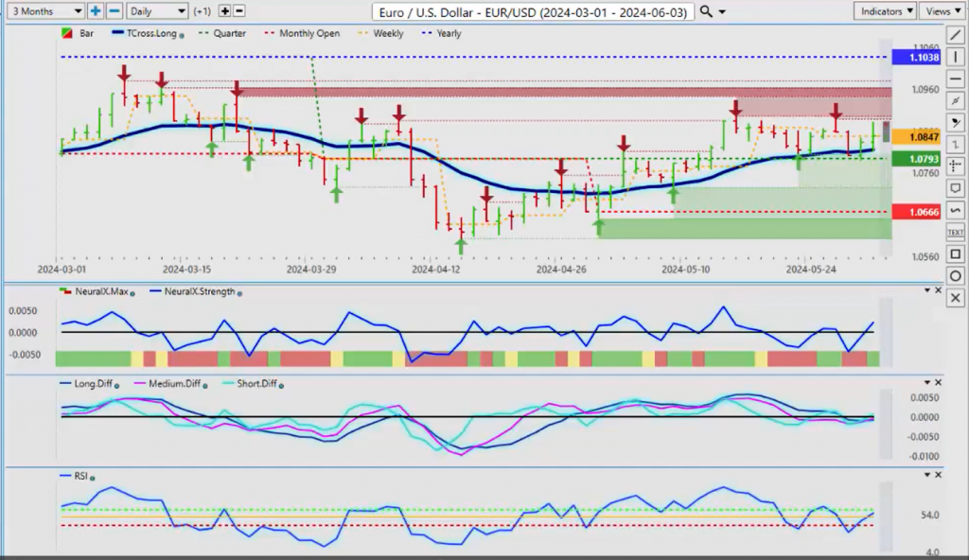Viewport: 969px width, 560px height.
Task: Open the Indicators menu
Action: coord(884,11)
